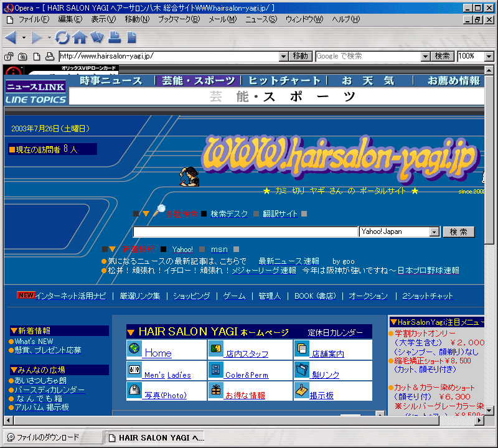Go forward with the Forward arrow icon

(37, 37)
